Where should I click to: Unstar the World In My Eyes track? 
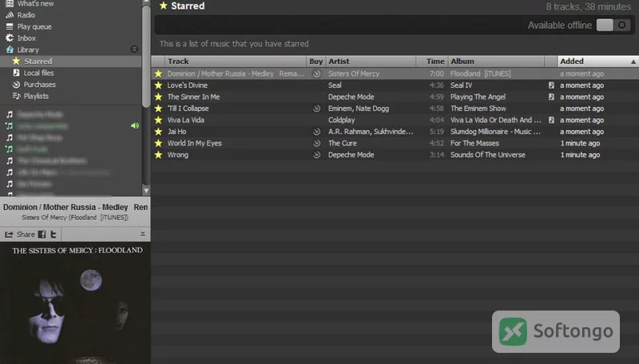point(158,144)
